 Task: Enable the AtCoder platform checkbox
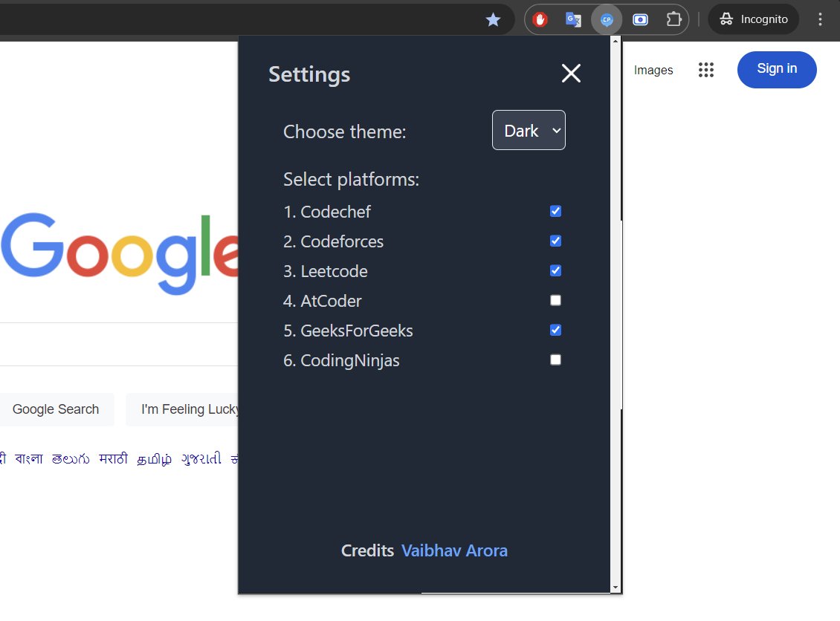tap(555, 300)
